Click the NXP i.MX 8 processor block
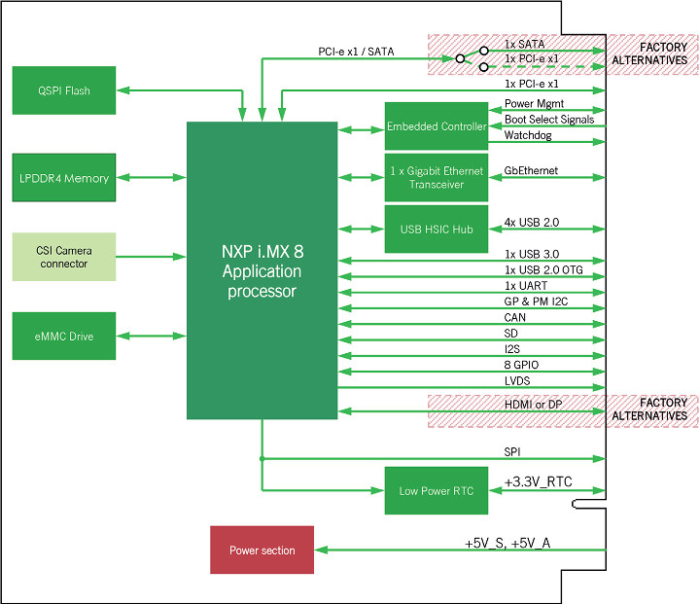 262,270
